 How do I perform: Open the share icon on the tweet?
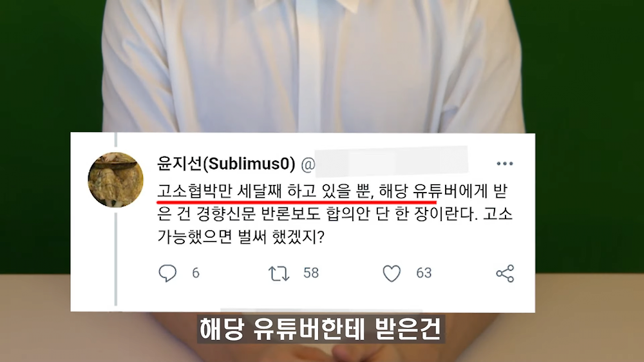click(505, 273)
